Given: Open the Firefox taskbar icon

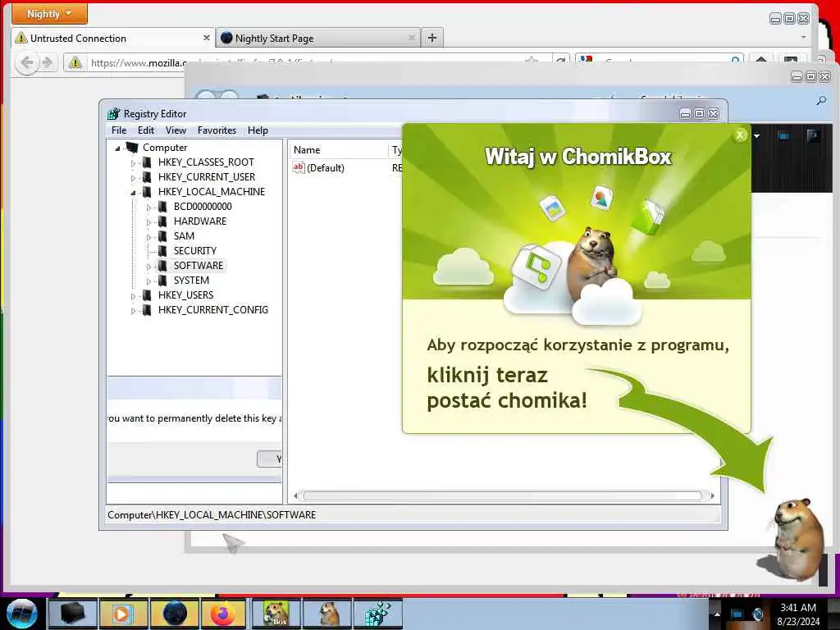Looking at the screenshot, I should [x=223, y=614].
